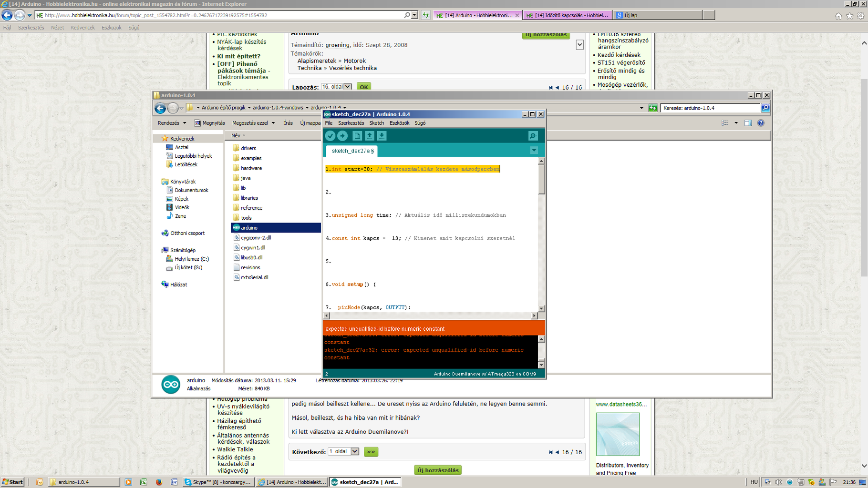Select the examples folder

(x=251, y=158)
